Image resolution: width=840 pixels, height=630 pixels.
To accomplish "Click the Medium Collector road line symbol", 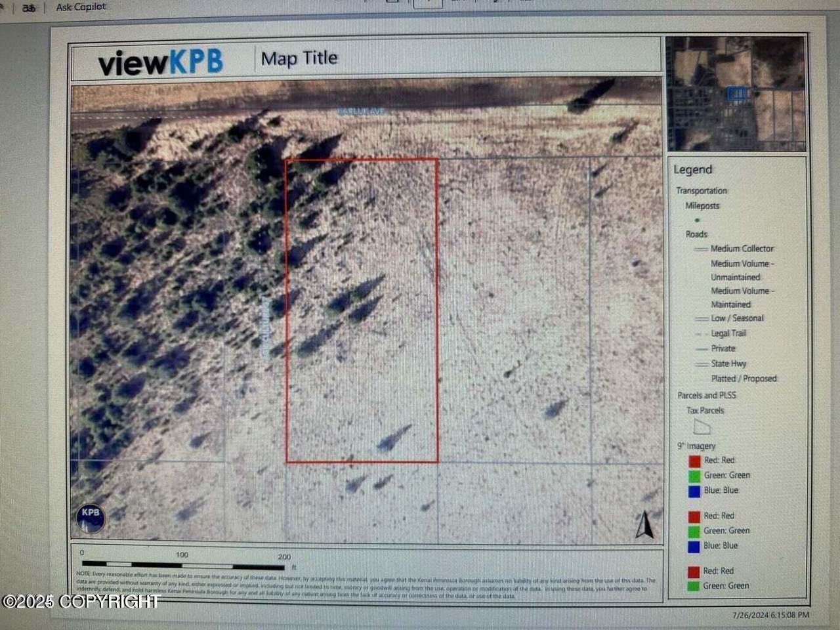I will (700, 249).
